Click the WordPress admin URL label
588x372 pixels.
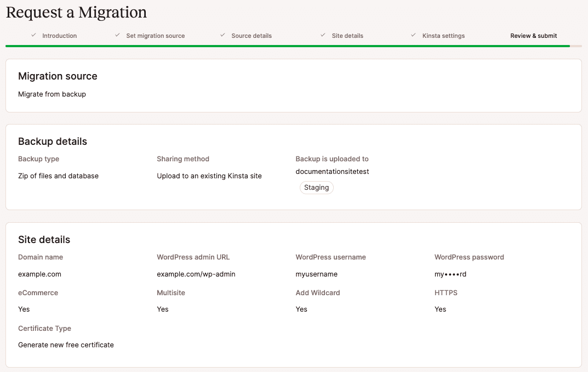coord(193,257)
